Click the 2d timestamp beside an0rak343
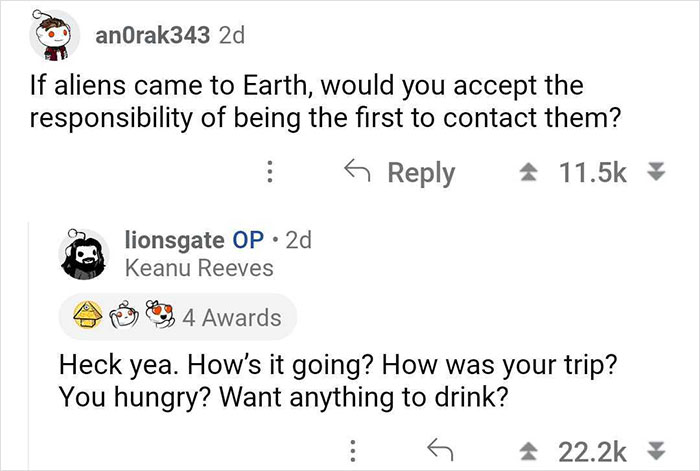The image size is (700, 471). point(232,37)
